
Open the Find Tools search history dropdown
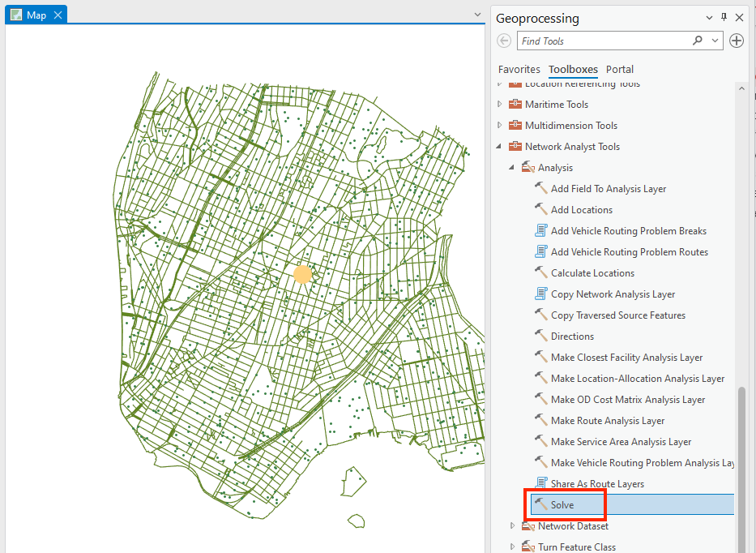[715, 41]
